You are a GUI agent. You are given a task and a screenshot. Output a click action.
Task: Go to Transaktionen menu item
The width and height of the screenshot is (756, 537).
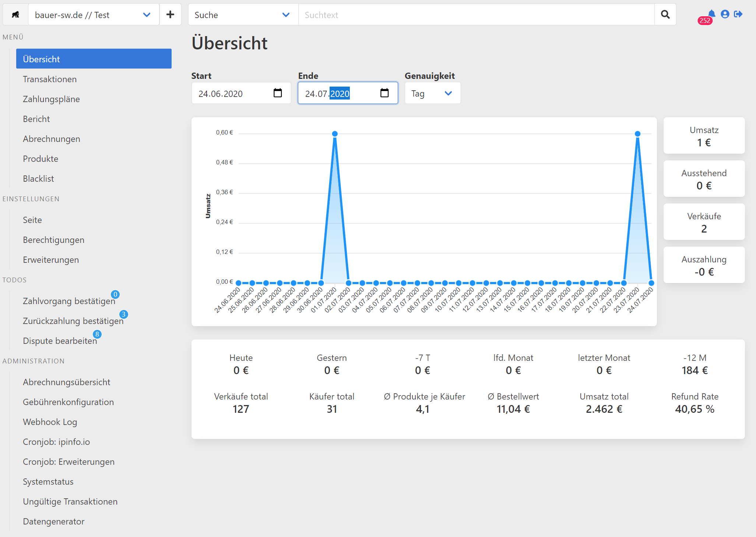50,79
